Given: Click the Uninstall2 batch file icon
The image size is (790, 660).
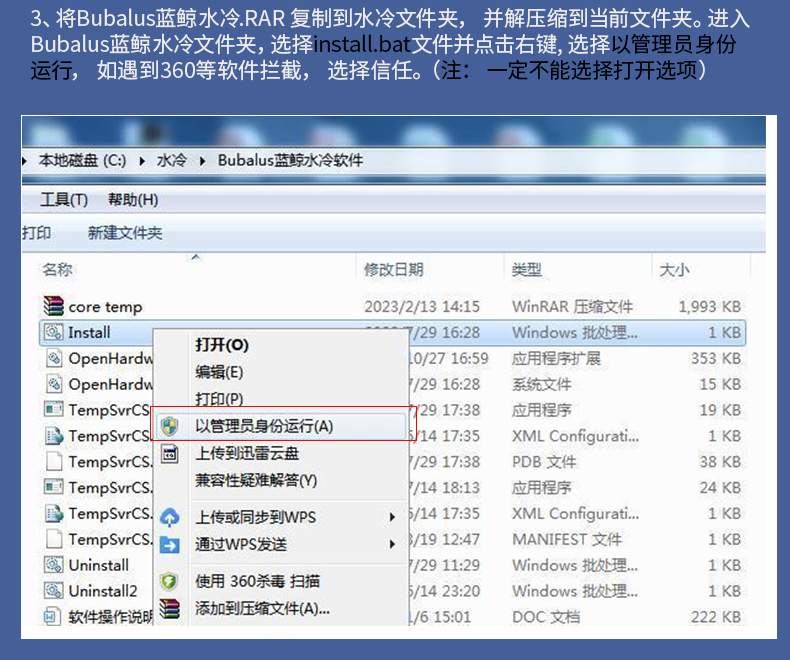Looking at the screenshot, I should click(53, 590).
